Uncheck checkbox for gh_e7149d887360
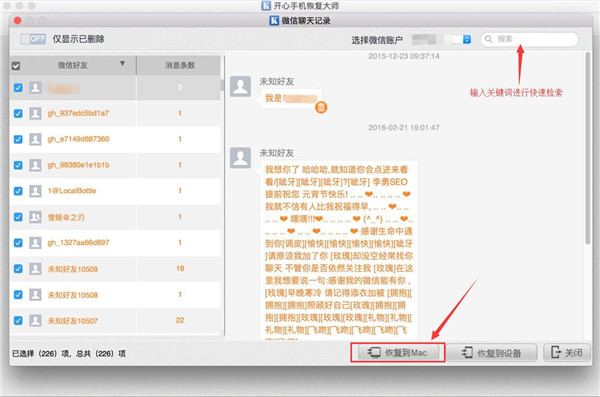The width and height of the screenshot is (600, 397). (x=18, y=139)
